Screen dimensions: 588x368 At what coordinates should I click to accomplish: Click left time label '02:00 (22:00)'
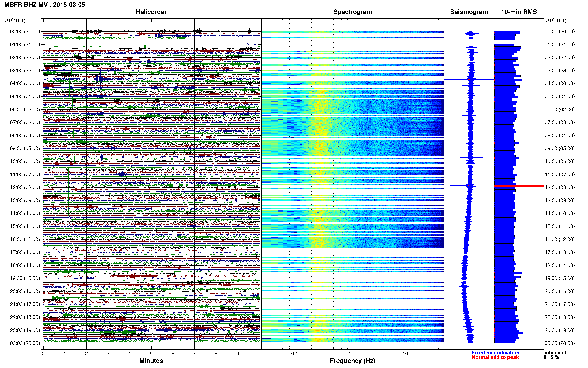pos(25,57)
